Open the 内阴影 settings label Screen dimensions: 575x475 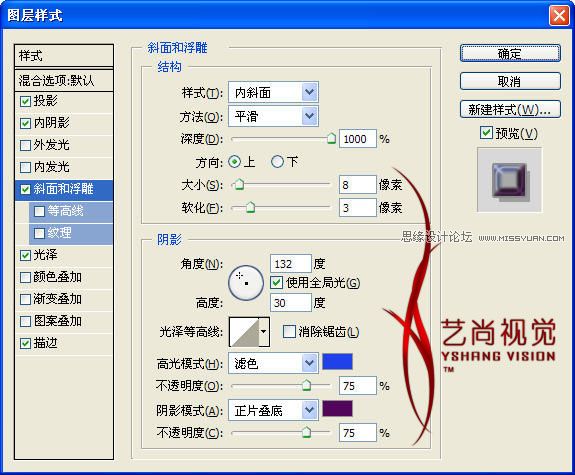pyautogui.click(x=51, y=123)
